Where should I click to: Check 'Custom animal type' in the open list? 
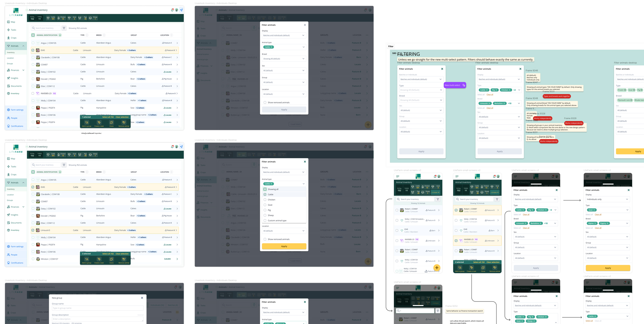tap(265, 220)
